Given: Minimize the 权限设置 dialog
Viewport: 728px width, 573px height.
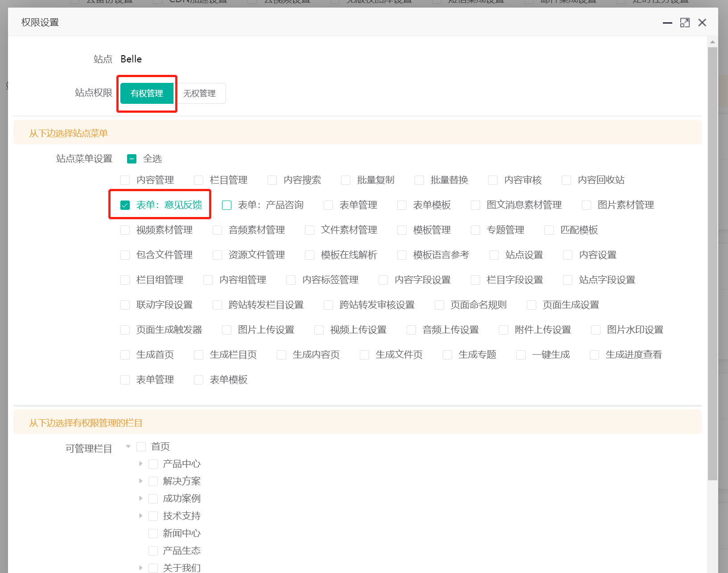Looking at the screenshot, I should click(667, 23).
